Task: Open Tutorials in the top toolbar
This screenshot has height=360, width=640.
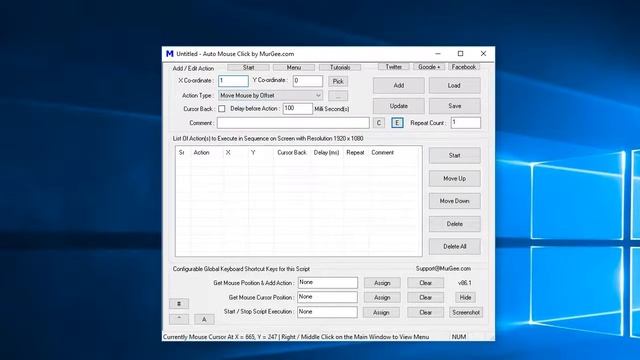Action: [340, 67]
